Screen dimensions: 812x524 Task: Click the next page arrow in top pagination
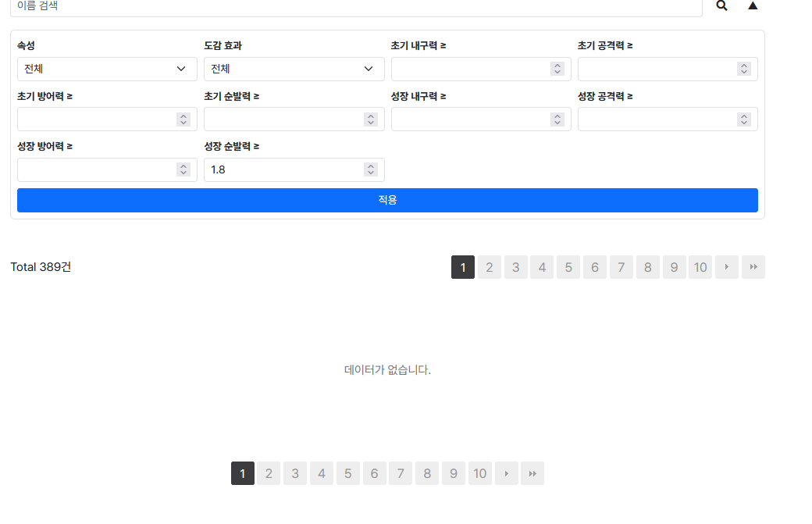(x=726, y=267)
